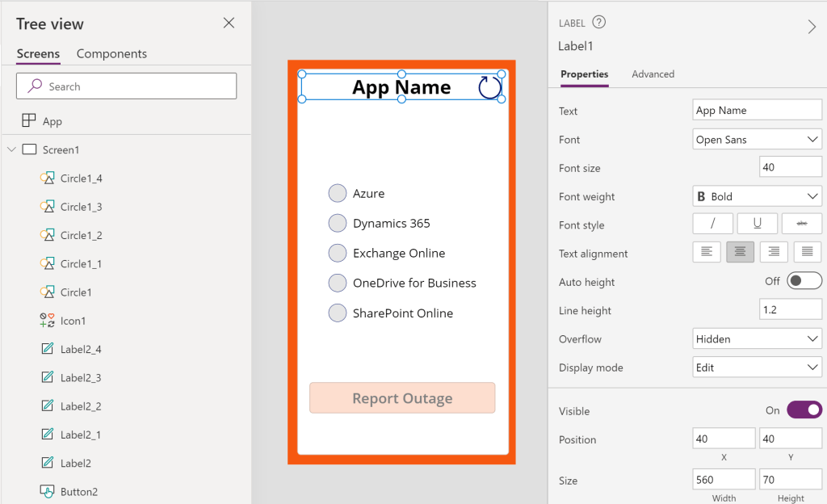Open the Overflow dropdown
827x504 pixels.
pyautogui.click(x=757, y=339)
